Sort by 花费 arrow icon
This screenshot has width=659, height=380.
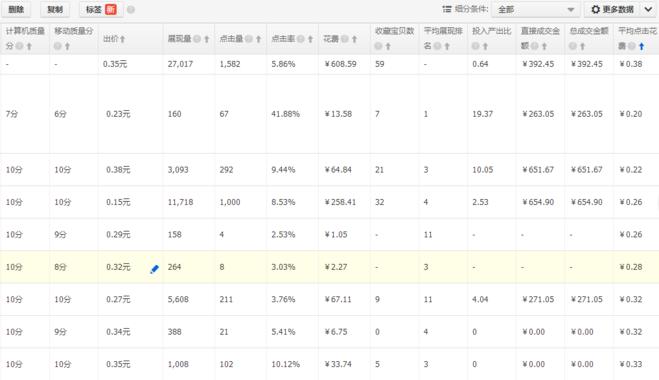354,39
